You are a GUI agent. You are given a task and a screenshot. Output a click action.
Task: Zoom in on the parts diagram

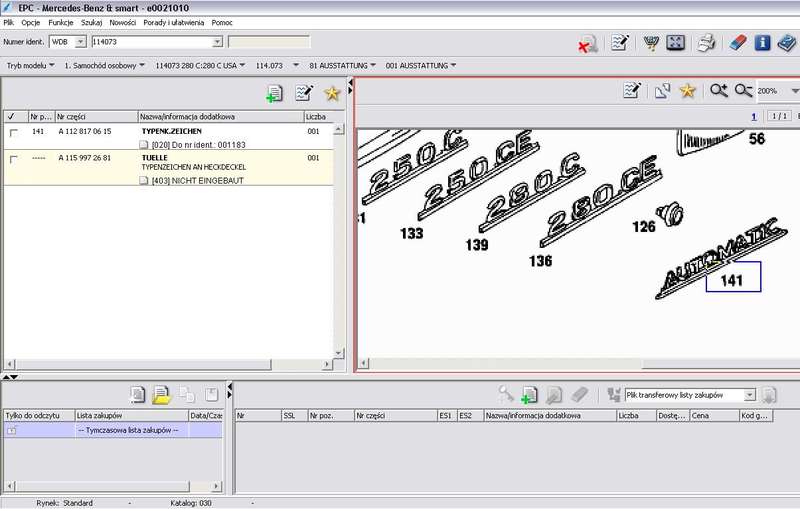[718, 91]
